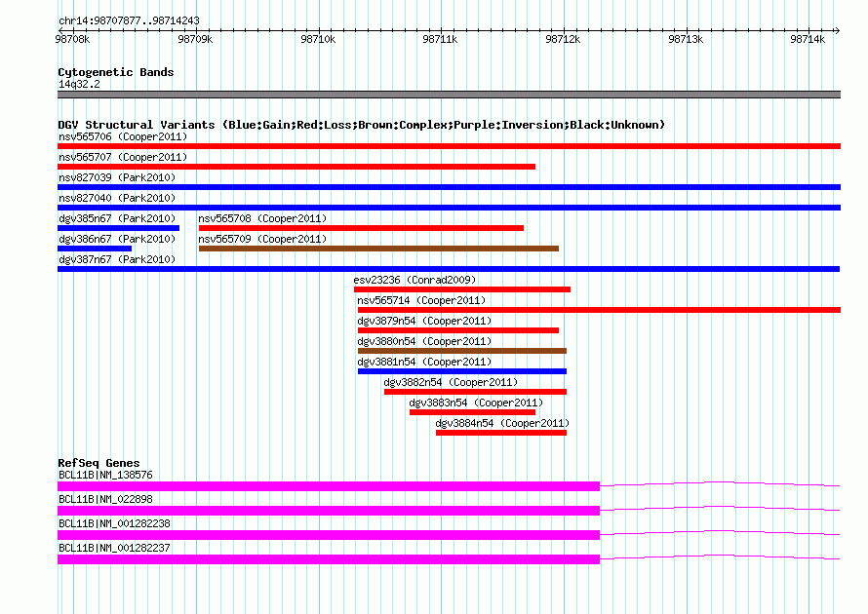
Task: Click the 98711k ruler marker
Action: tap(440, 39)
